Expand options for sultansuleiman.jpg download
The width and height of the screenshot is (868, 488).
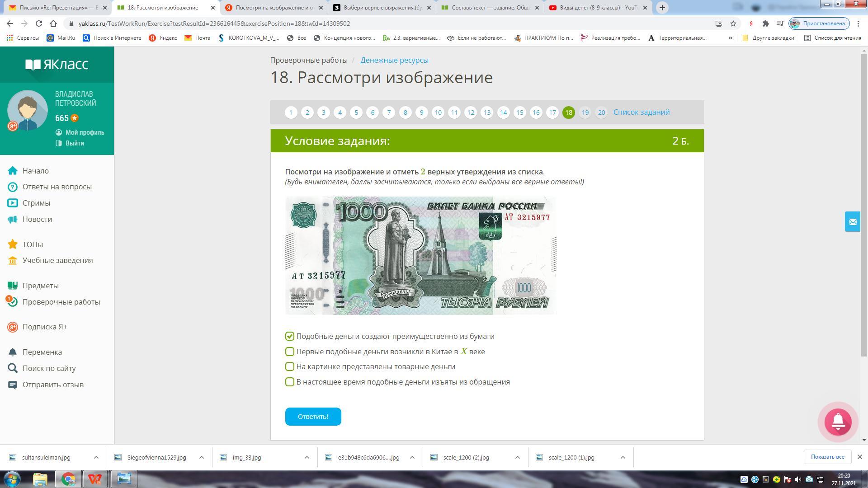[96, 457]
